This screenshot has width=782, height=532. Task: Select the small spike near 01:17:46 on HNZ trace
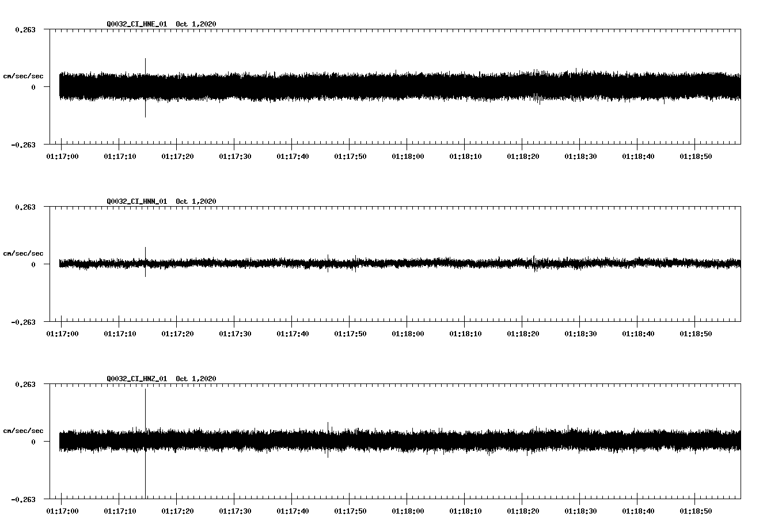tap(328, 426)
